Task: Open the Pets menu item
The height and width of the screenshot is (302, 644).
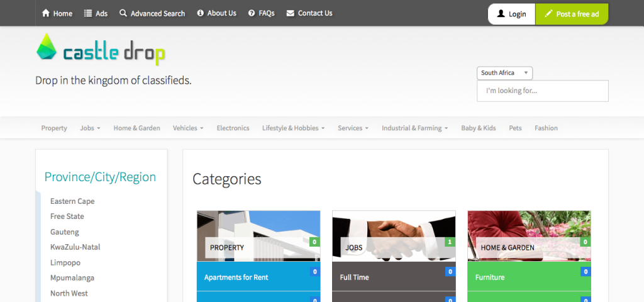Action: 515,128
